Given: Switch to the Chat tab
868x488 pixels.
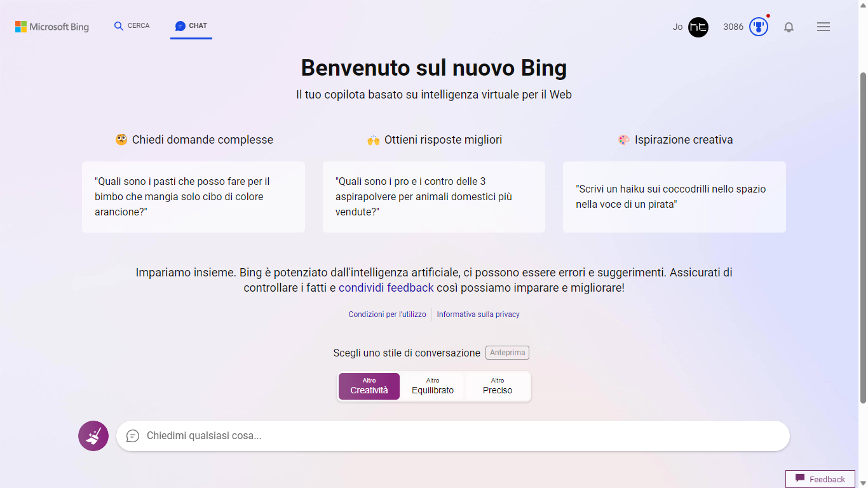Looking at the screenshot, I should click(191, 26).
